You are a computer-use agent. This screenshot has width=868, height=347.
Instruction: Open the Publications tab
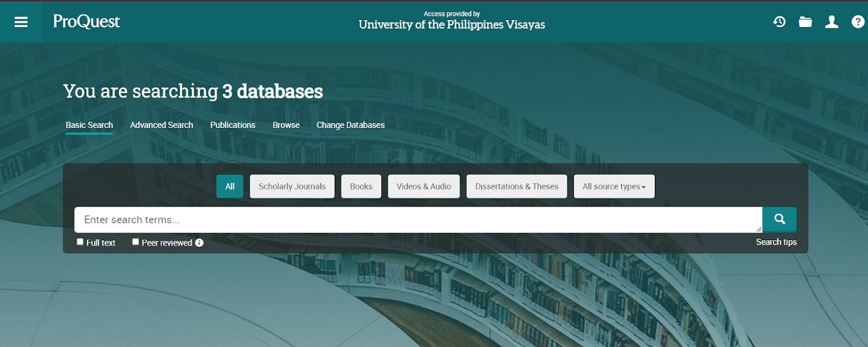click(x=233, y=125)
